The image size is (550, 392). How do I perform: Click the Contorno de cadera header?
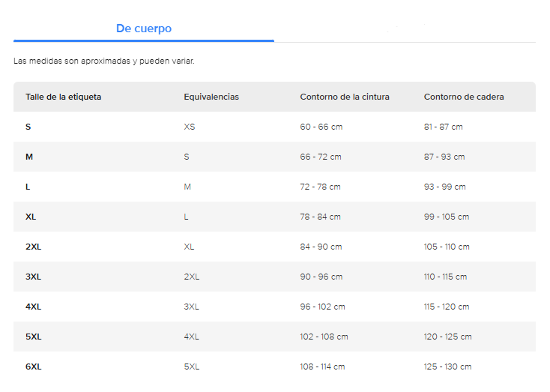464,97
